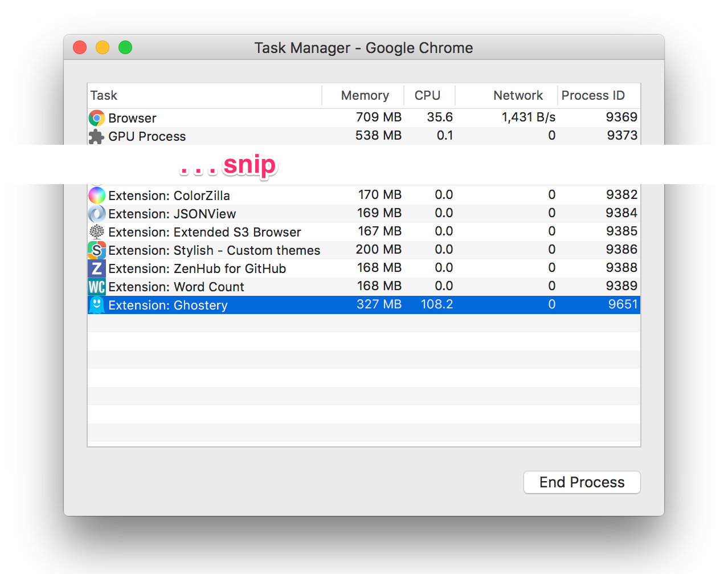This screenshot has height=574, width=728.
Task: Click the 169 MB JSONView memory value
Action: pyautogui.click(x=380, y=213)
